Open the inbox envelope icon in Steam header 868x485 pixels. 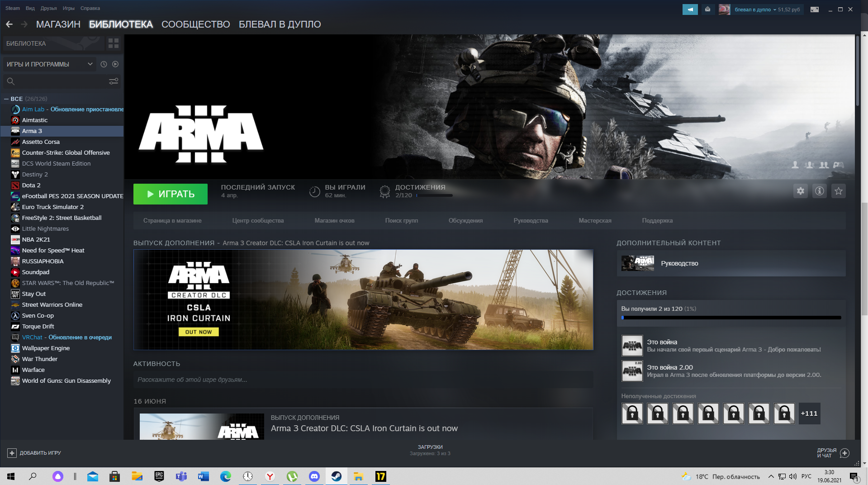coord(707,10)
